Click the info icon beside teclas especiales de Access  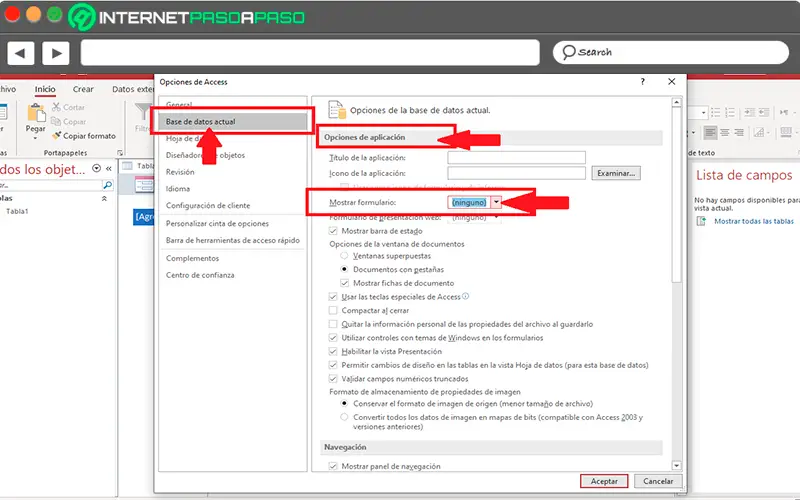click(465, 296)
